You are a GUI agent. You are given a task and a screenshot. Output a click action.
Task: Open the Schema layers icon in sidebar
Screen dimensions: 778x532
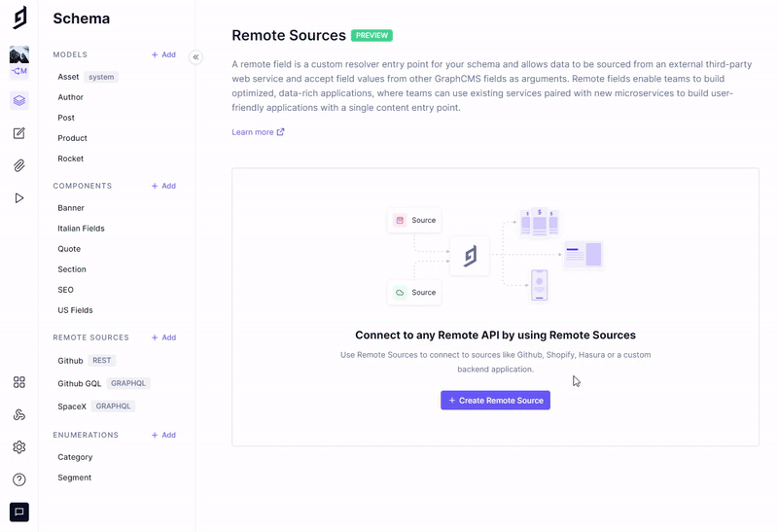(x=19, y=100)
